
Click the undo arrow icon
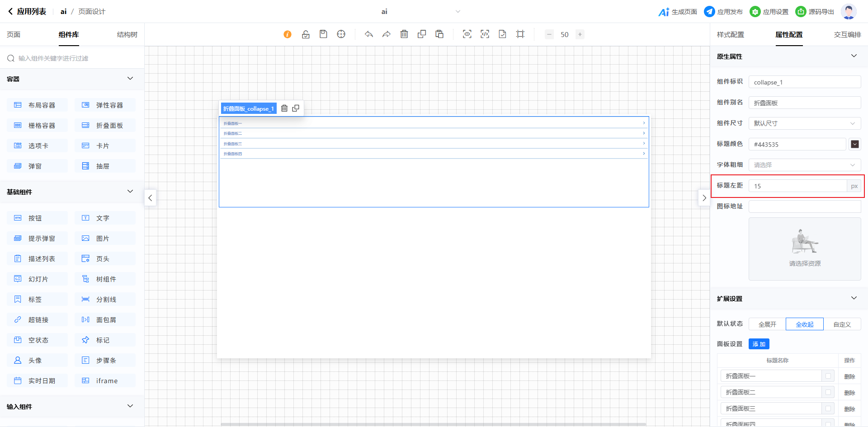pos(369,34)
